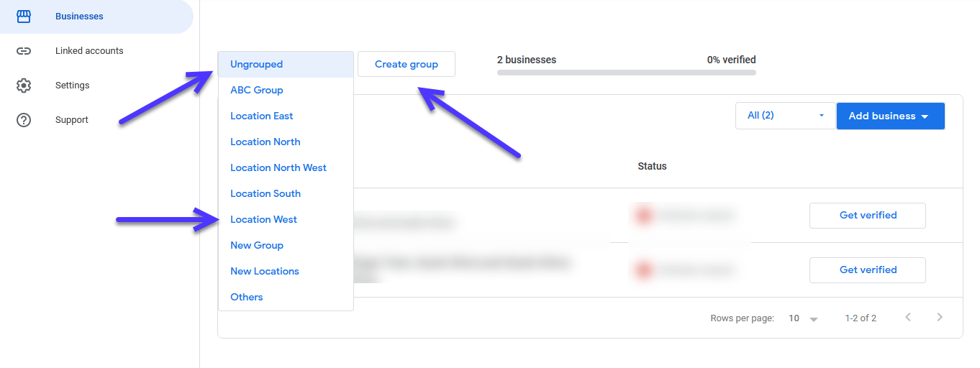980x368 pixels.
Task: Click the Add business button
Action: [890, 116]
